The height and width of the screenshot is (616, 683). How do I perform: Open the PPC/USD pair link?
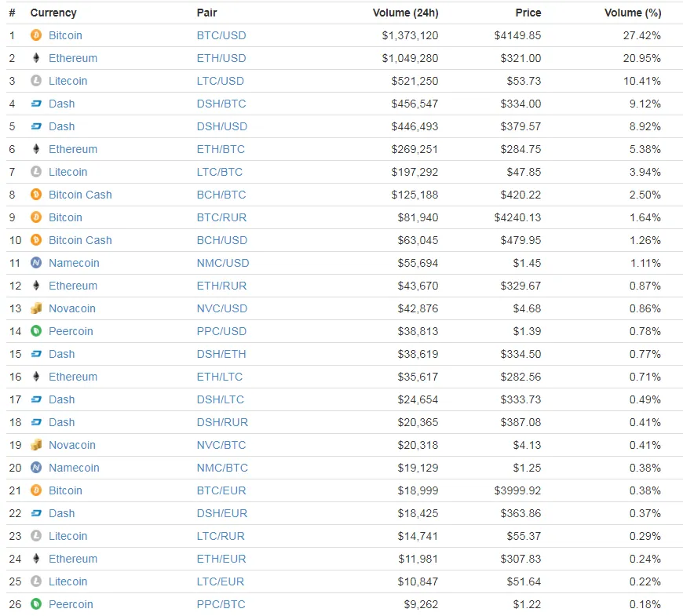(221, 331)
